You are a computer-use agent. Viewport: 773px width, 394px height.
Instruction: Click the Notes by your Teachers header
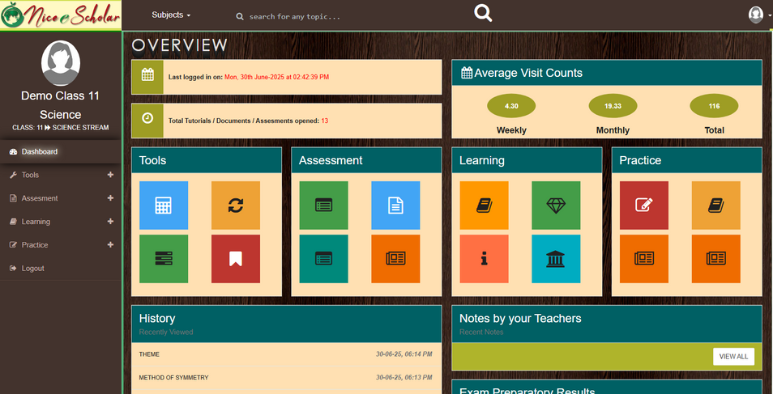coord(607,324)
